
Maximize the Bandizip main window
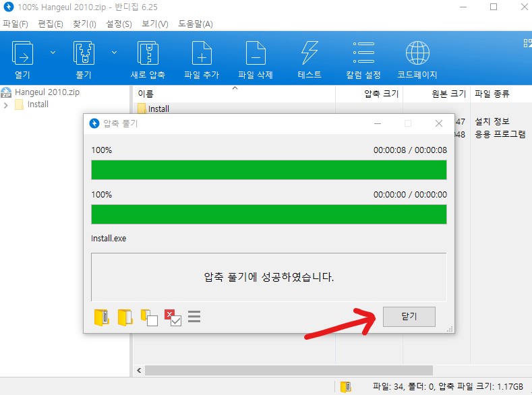[x=494, y=7]
